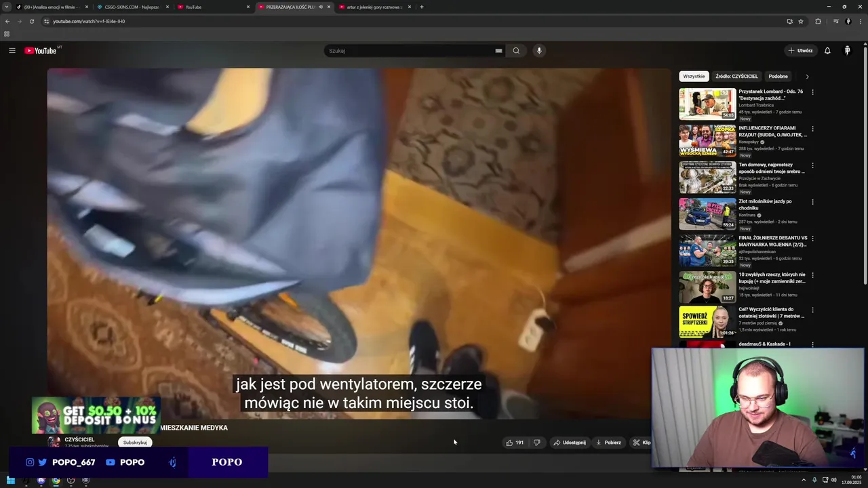
Task: Go to the YouTube home logo
Action: pyautogui.click(x=41, y=51)
